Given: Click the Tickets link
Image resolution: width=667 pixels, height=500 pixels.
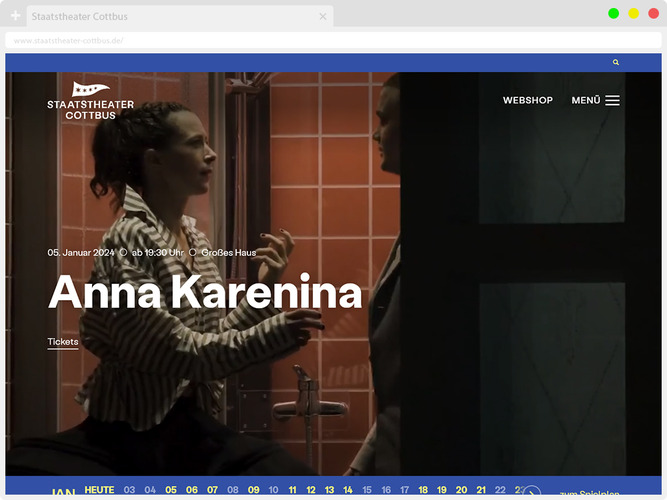Looking at the screenshot, I should 63,342.
